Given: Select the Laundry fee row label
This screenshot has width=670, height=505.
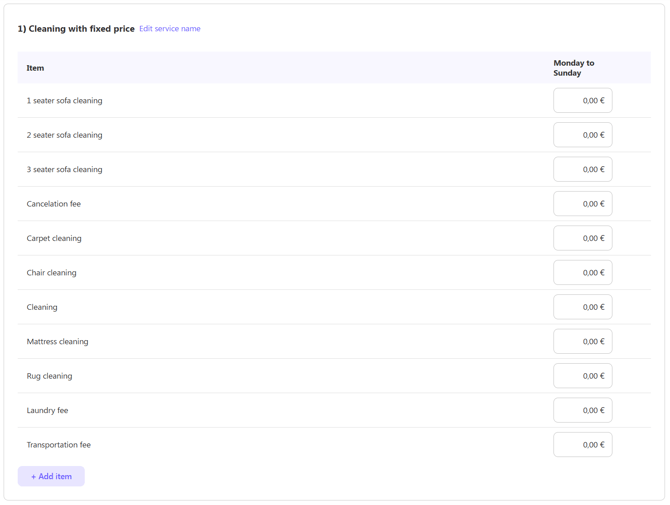Looking at the screenshot, I should coord(47,410).
